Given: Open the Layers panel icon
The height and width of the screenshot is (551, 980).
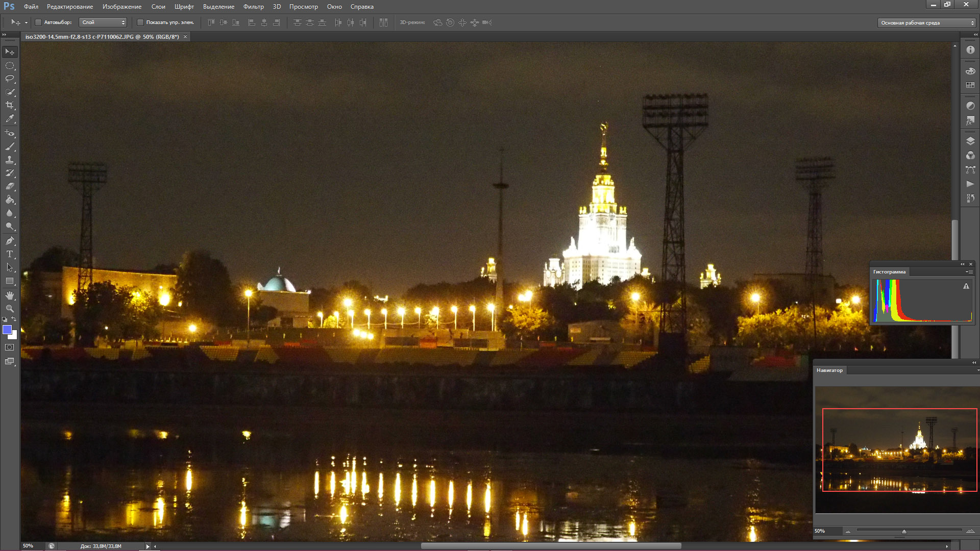Looking at the screenshot, I should click(x=970, y=141).
